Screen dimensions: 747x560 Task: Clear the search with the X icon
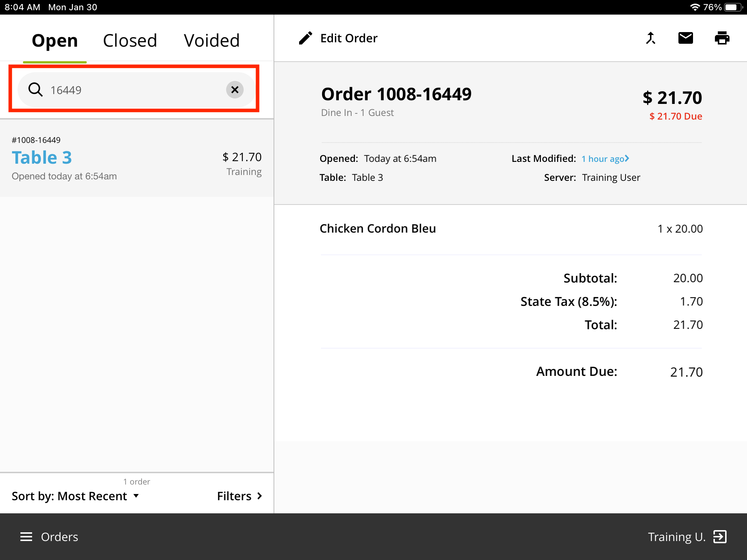coord(235,89)
